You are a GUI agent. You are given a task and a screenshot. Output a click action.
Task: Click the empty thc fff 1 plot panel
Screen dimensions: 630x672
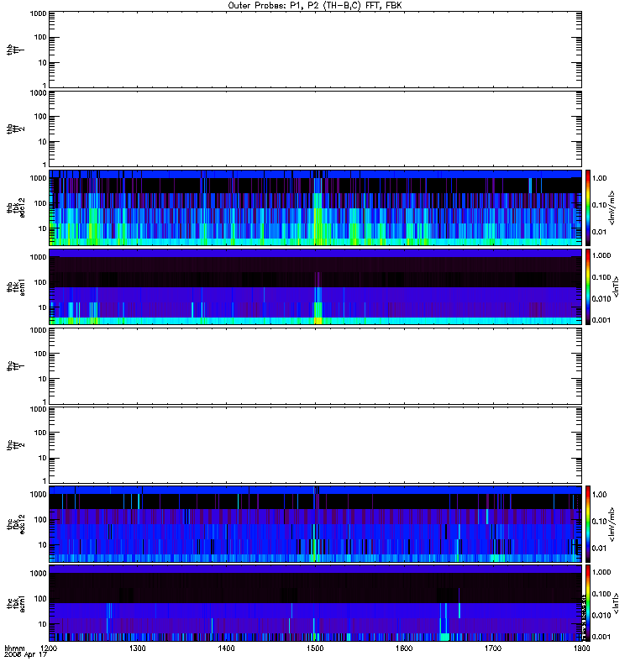(x=315, y=366)
